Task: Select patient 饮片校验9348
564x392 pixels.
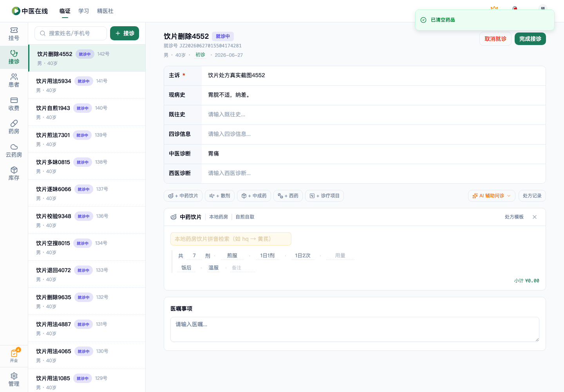Action: pos(87,220)
